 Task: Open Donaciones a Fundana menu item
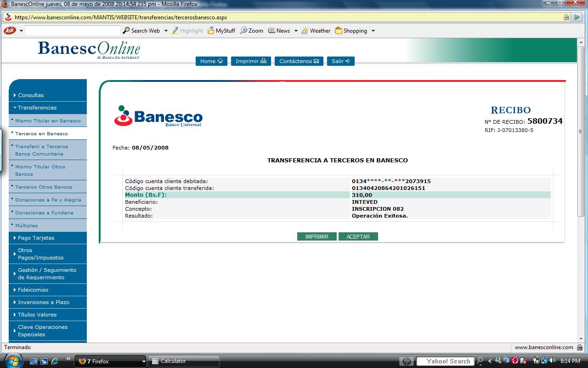(48, 213)
